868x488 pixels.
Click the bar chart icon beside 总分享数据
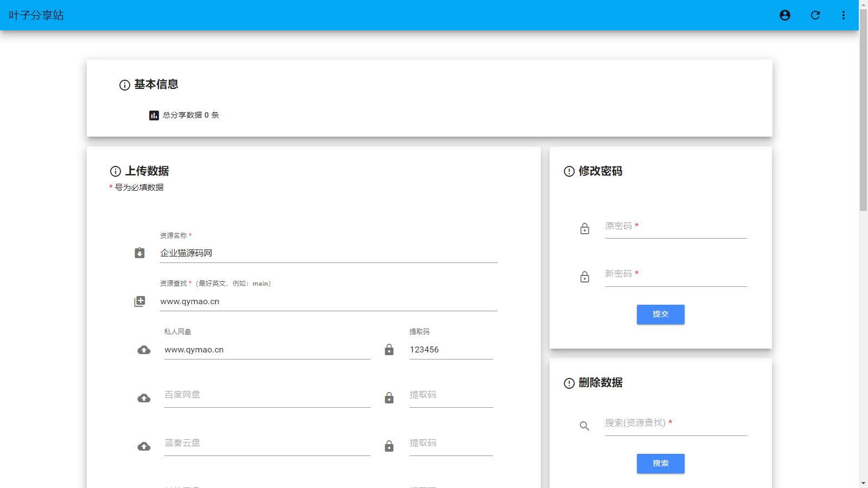[154, 115]
